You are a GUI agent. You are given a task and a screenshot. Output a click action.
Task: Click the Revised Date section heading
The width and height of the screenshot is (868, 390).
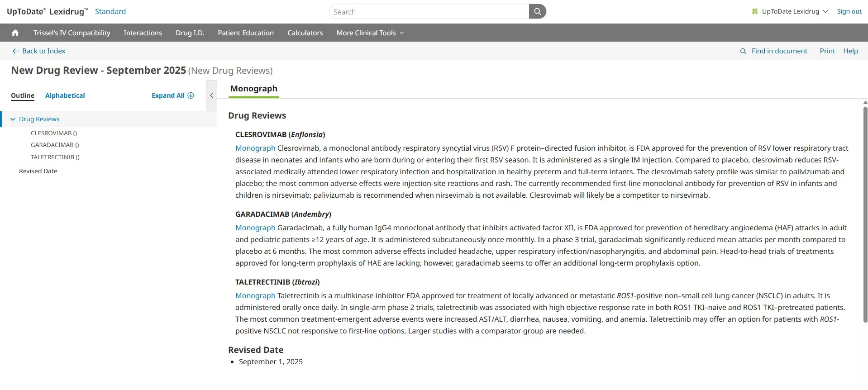(256, 350)
